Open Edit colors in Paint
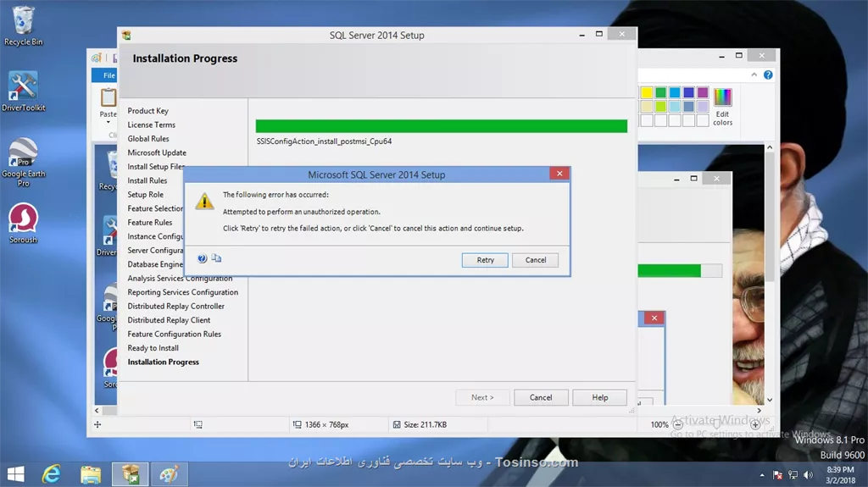Image resolution: width=868 pixels, height=487 pixels. [x=722, y=107]
